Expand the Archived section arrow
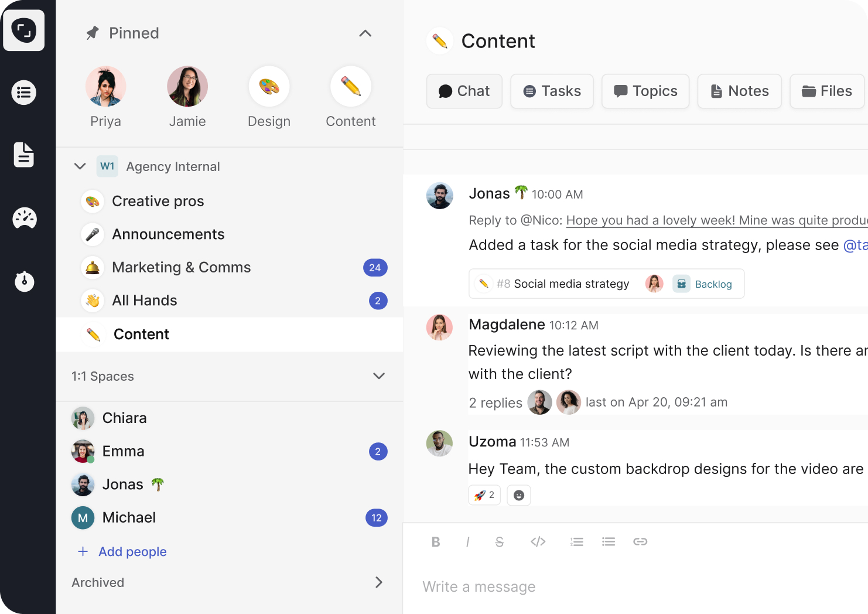Viewport: 868px width, 614px height. pyautogui.click(x=379, y=582)
